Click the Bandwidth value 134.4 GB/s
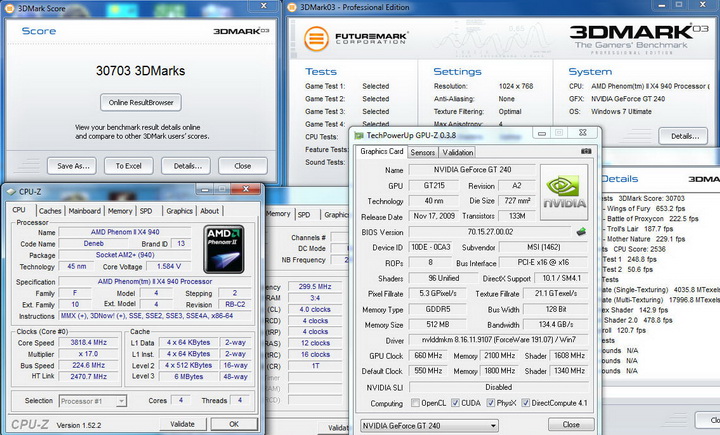The height and width of the screenshot is (435, 720). [x=556, y=324]
